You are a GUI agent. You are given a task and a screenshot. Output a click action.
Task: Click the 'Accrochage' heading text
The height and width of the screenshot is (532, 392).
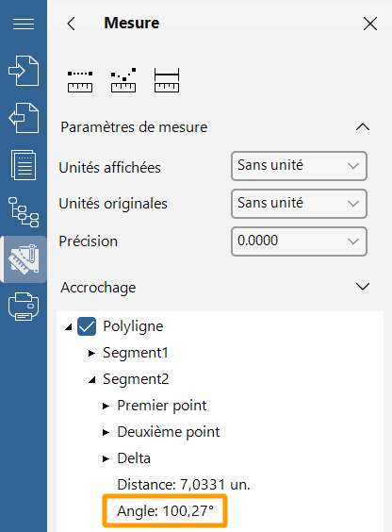point(98,288)
